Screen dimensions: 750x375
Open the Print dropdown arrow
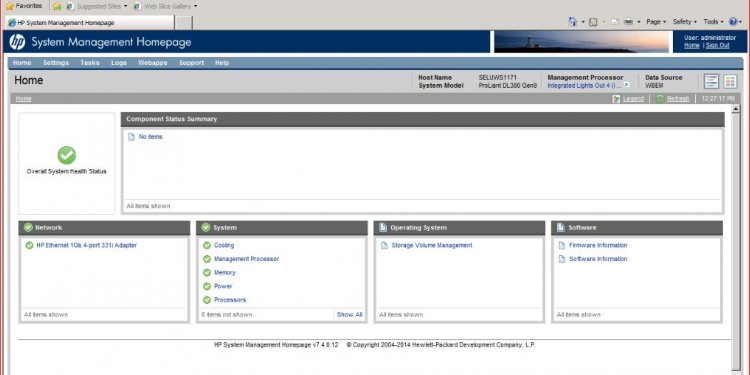pyautogui.click(x=639, y=22)
